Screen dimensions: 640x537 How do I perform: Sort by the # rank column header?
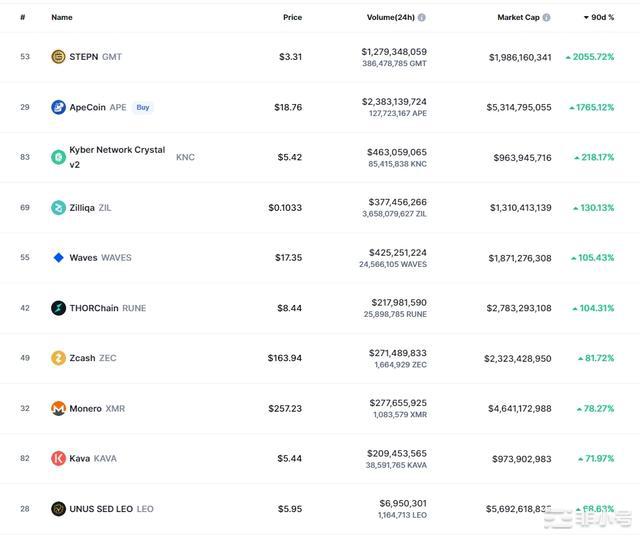click(x=22, y=17)
